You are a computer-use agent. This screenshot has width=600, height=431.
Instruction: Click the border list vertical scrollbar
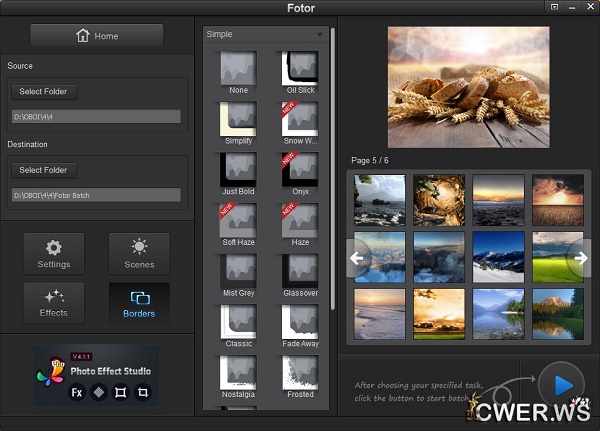tap(333, 168)
